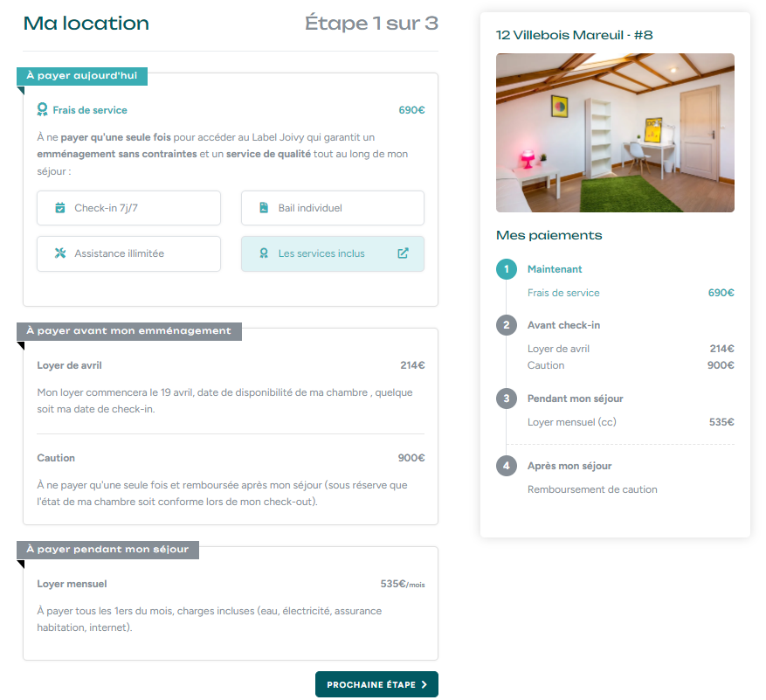Select step 1 circle Maintenant

[507, 269]
